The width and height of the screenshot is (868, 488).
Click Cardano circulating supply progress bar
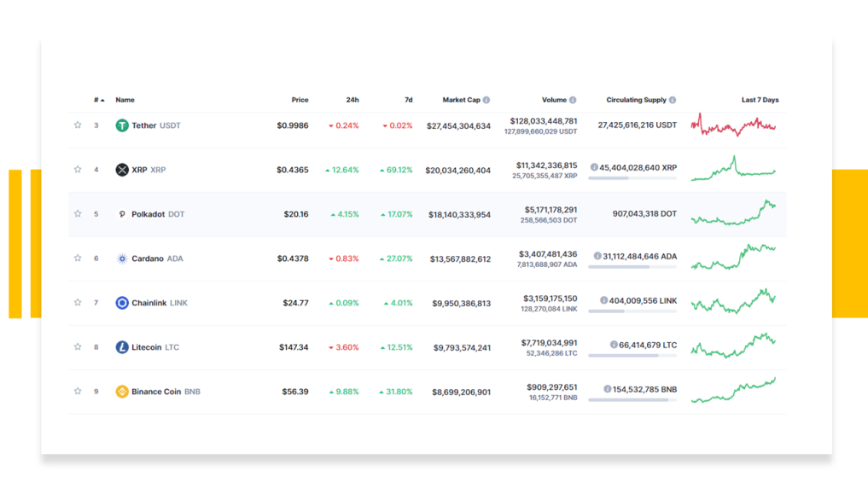click(632, 267)
